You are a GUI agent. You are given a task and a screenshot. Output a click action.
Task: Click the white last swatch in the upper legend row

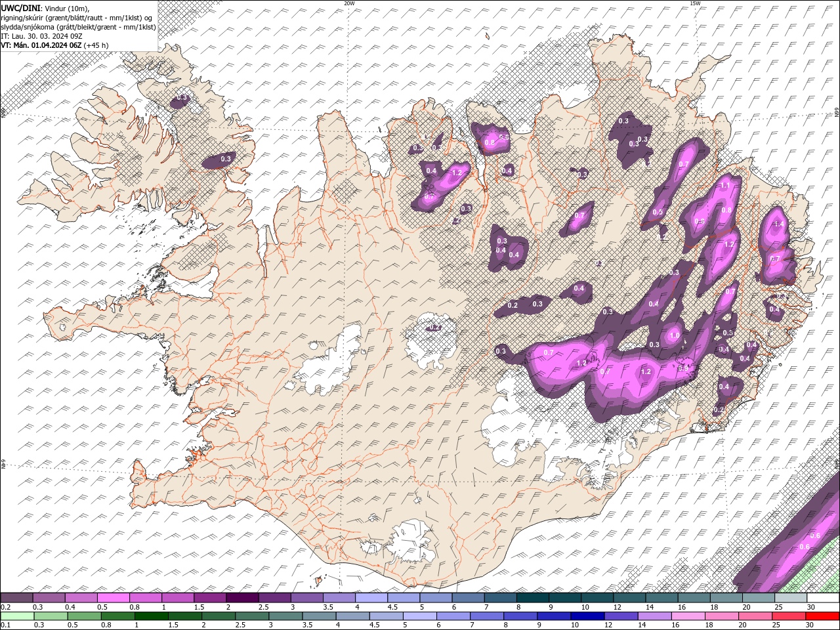(823, 598)
